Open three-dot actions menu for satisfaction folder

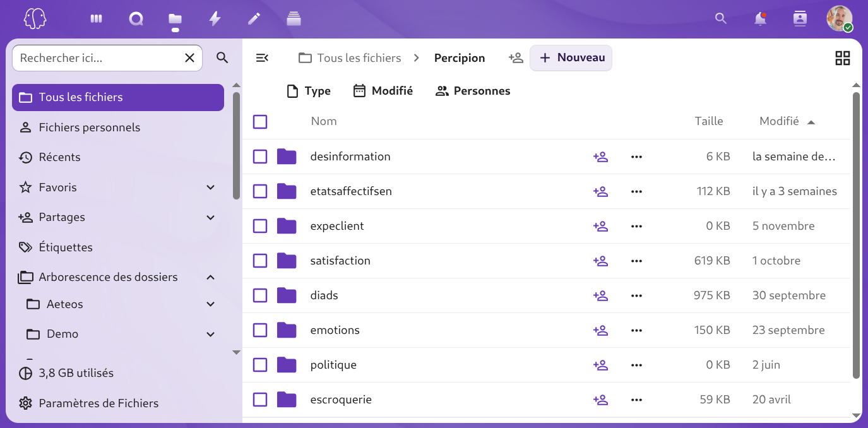[636, 261]
